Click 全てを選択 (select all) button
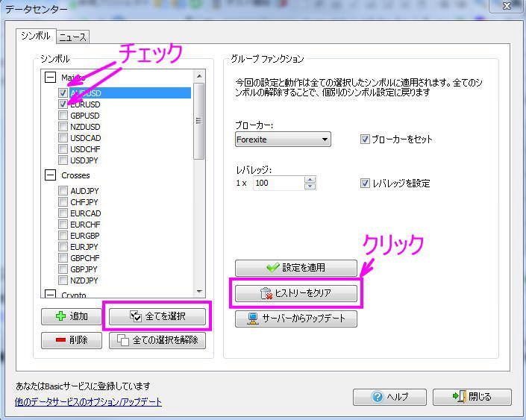Image resolution: width=526 pixels, height=420 pixels. pyautogui.click(x=157, y=316)
